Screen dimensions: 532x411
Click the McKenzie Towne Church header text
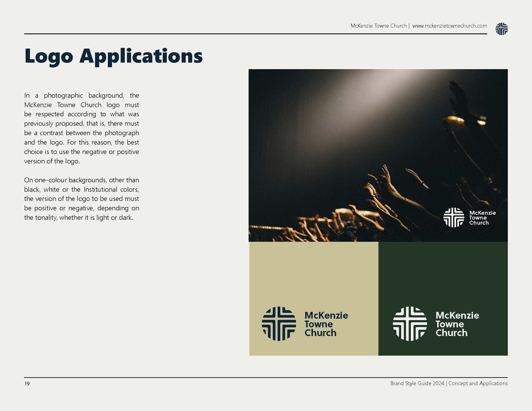[x=378, y=26]
